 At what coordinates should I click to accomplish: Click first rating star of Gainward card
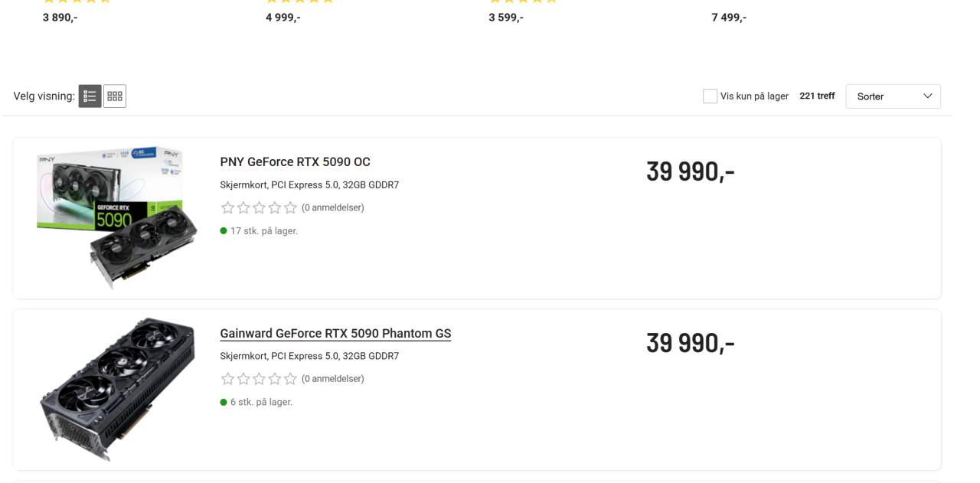pyautogui.click(x=227, y=379)
